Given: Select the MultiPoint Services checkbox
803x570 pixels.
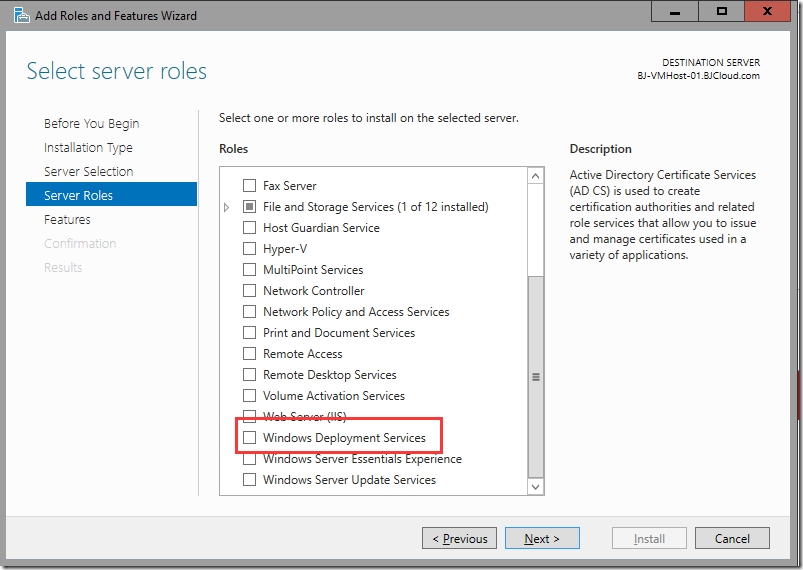Looking at the screenshot, I should coord(249,269).
